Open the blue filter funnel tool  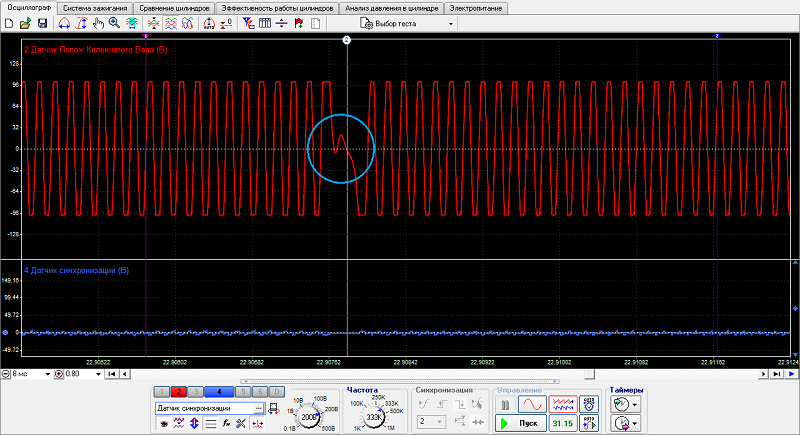248,23
